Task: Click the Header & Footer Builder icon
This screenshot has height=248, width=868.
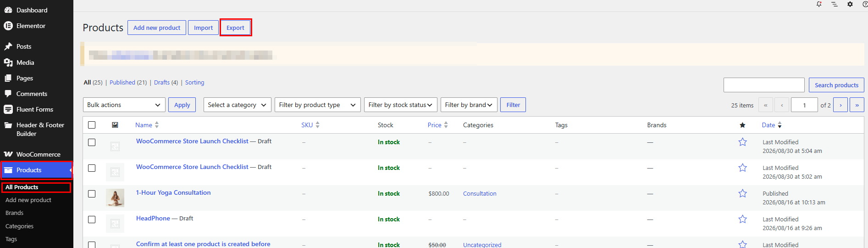Action: coord(8,125)
